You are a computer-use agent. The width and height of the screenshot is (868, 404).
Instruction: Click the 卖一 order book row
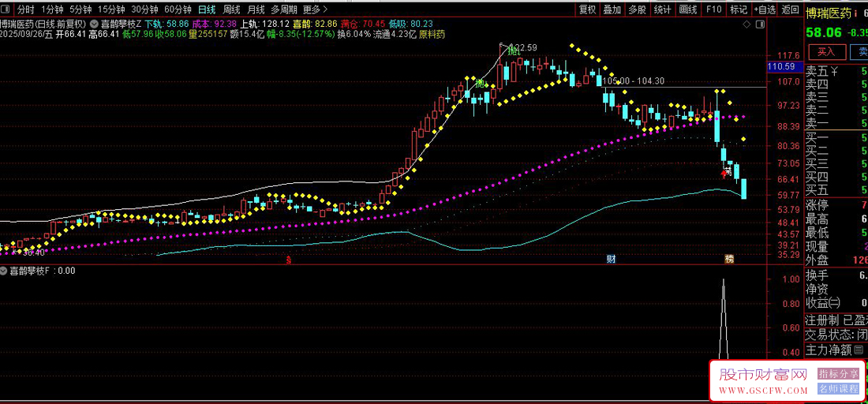coord(836,123)
